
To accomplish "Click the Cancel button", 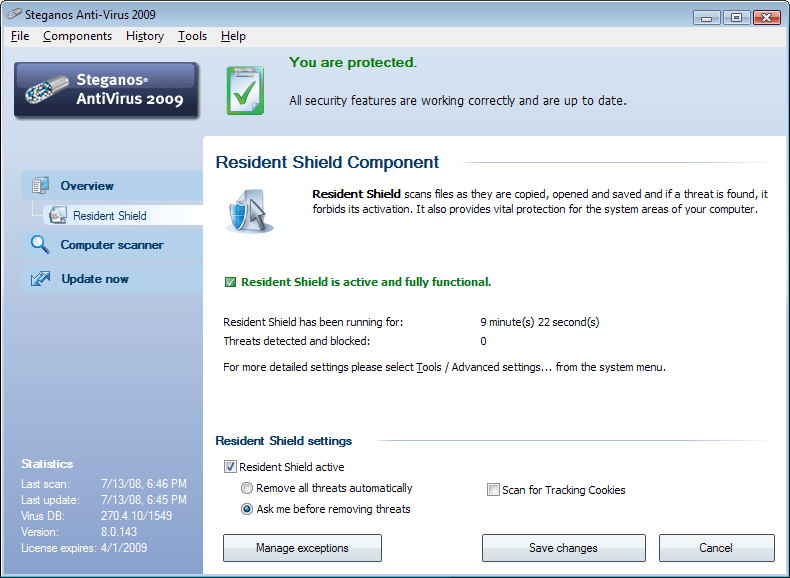I will (716, 548).
